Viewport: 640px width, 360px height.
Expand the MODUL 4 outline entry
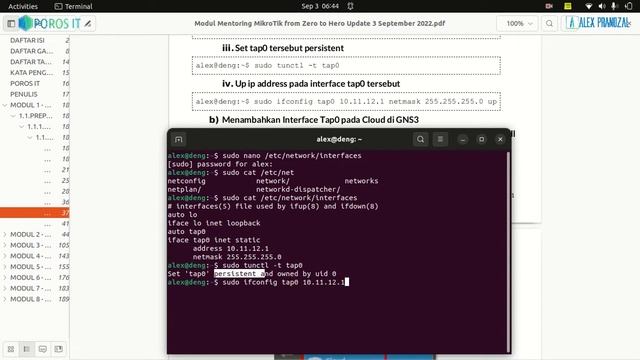point(5,256)
